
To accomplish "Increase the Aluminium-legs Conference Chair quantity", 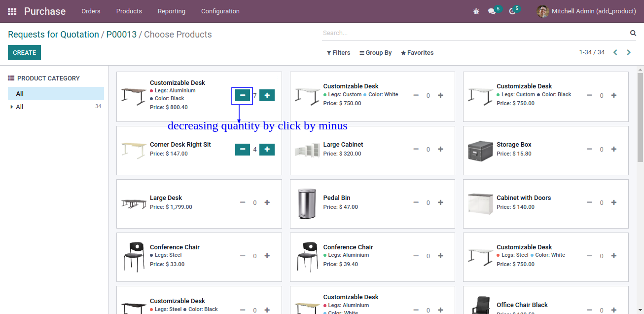I will click(x=440, y=256).
